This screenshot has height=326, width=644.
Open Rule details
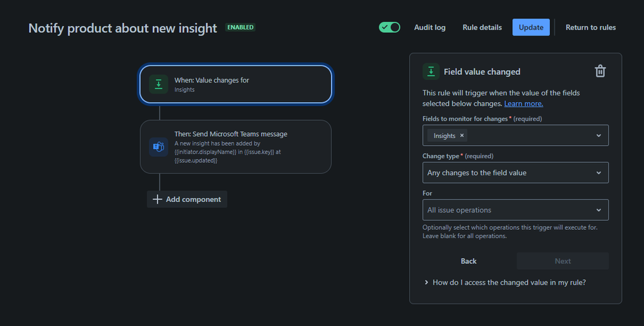482,28
